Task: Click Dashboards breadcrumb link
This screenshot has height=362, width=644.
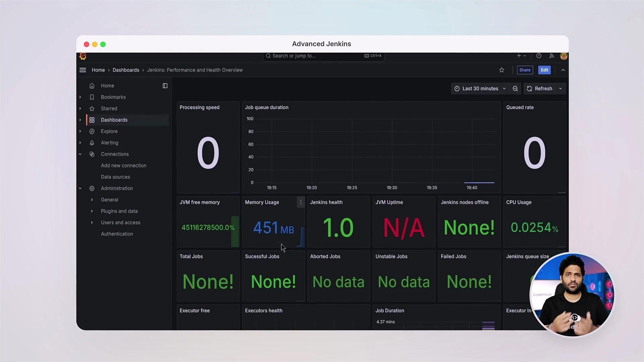Action: [x=126, y=70]
